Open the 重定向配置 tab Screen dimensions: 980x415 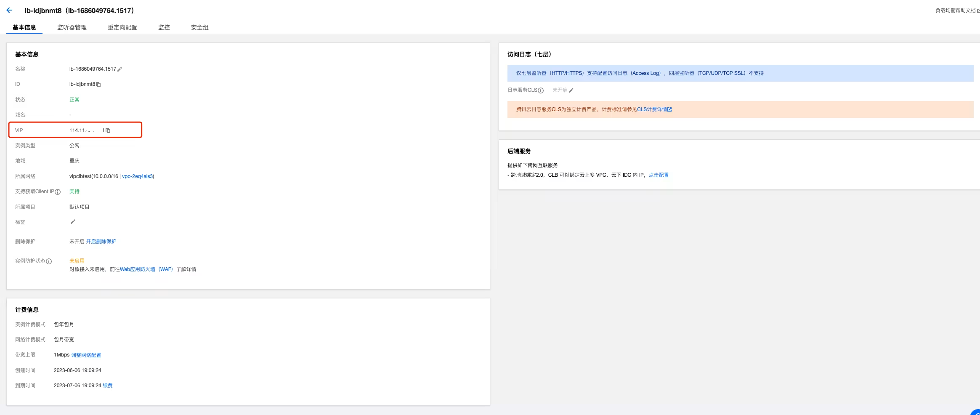pyautogui.click(x=122, y=27)
